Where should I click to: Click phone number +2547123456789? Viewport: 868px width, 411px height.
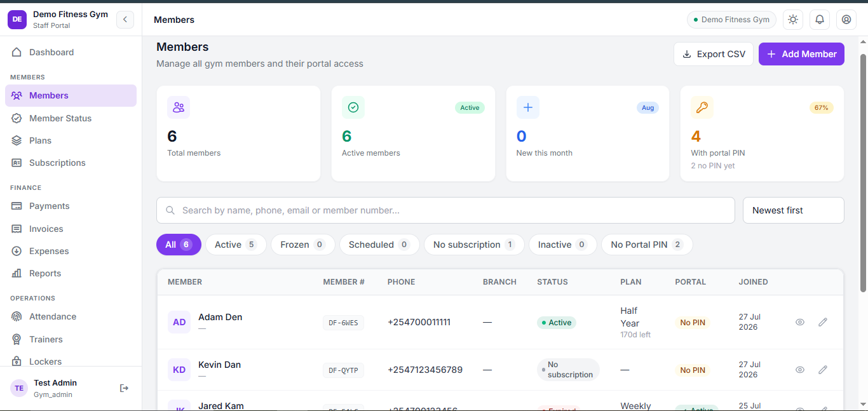coord(425,370)
